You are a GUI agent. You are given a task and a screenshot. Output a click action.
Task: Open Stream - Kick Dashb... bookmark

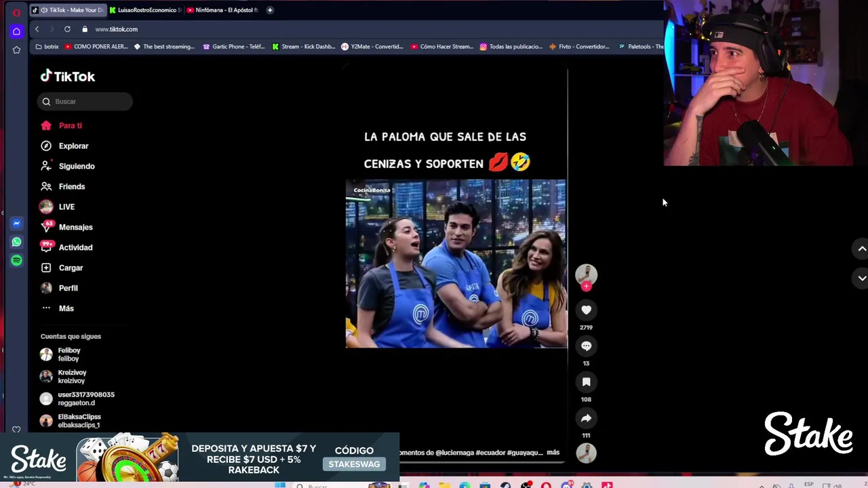[x=303, y=47]
